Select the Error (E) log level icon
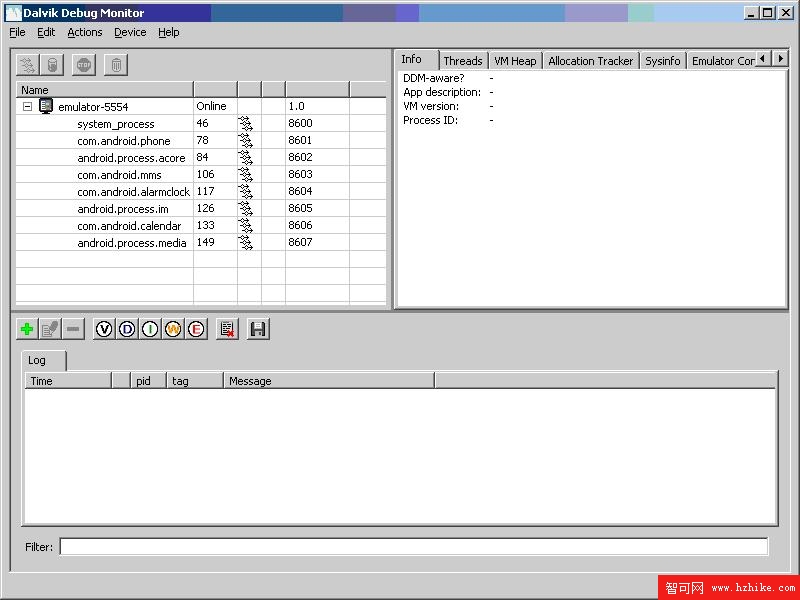Viewport: 800px width, 600px height. (196, 329)
